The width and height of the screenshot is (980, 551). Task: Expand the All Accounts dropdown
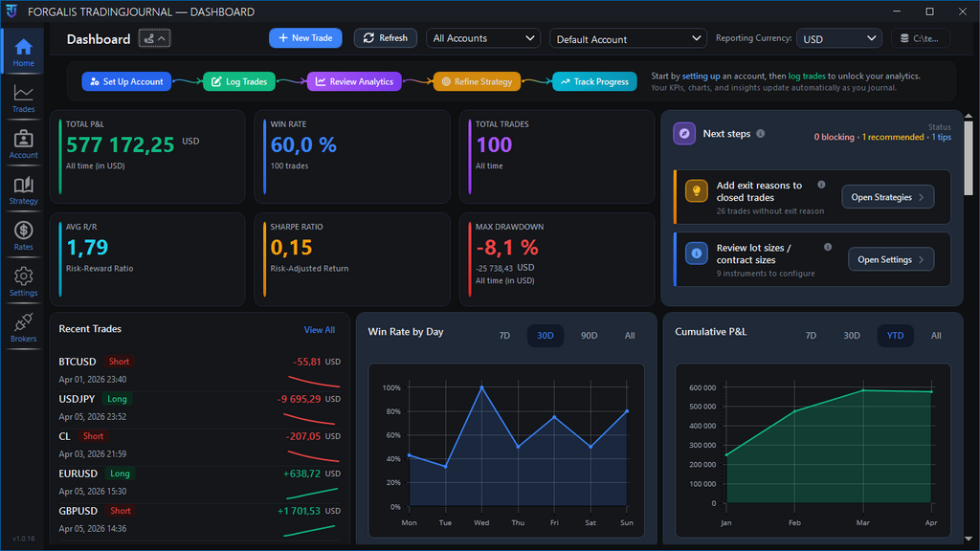483,38
